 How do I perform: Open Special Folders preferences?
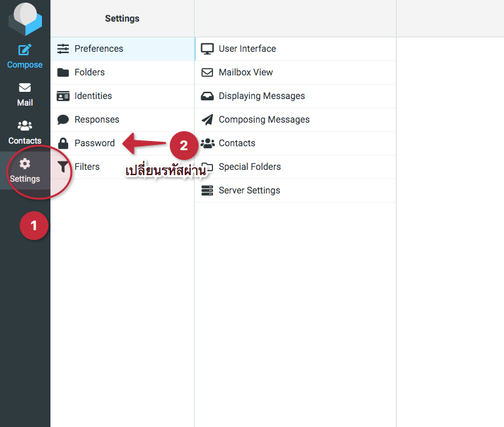pyautogui.click(x=250, y=167)
